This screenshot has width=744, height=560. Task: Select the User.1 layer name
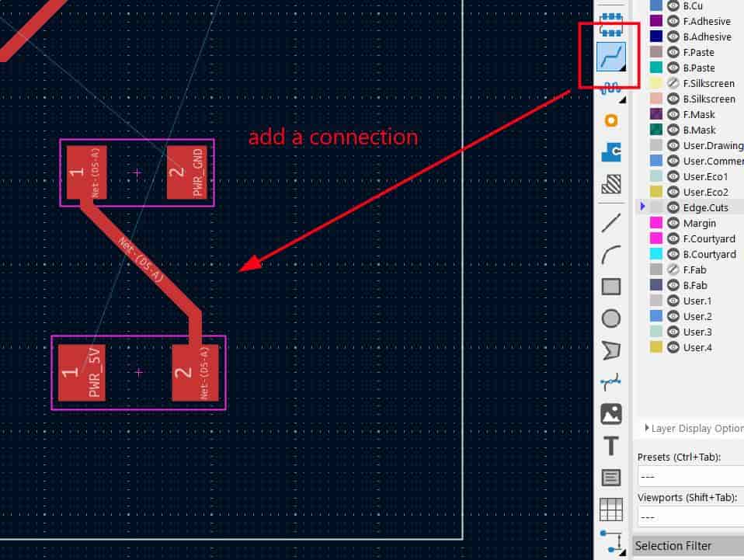tap(697, 301)
